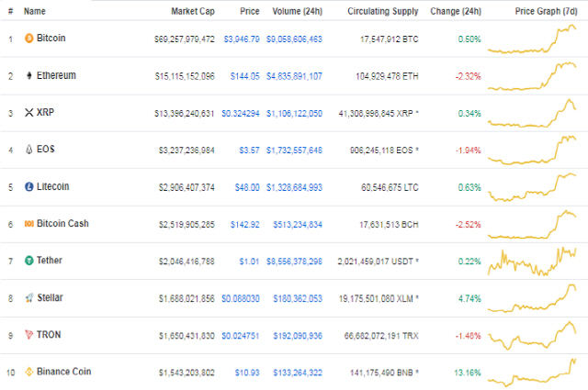
Task: Open Bitcoin price link $3,946.79
Action: point(242,39)
